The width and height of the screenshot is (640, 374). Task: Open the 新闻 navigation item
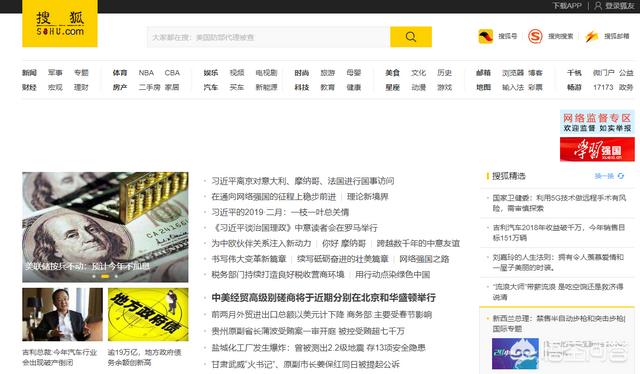29,73
